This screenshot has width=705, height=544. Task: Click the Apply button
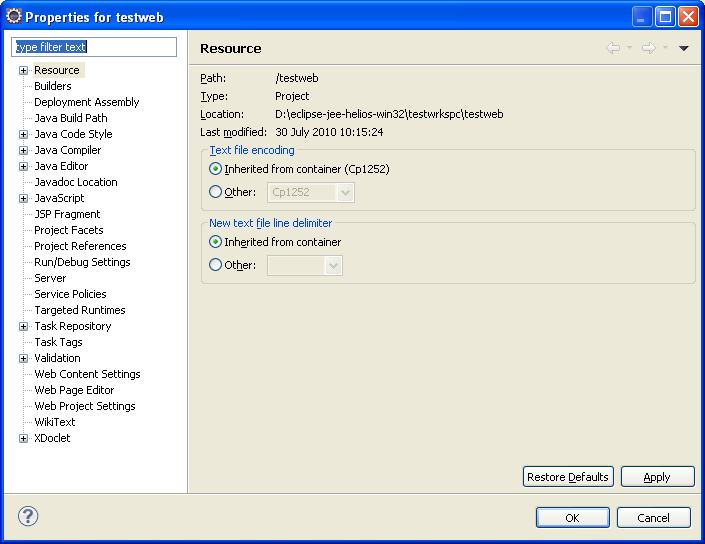coord(657,477)
